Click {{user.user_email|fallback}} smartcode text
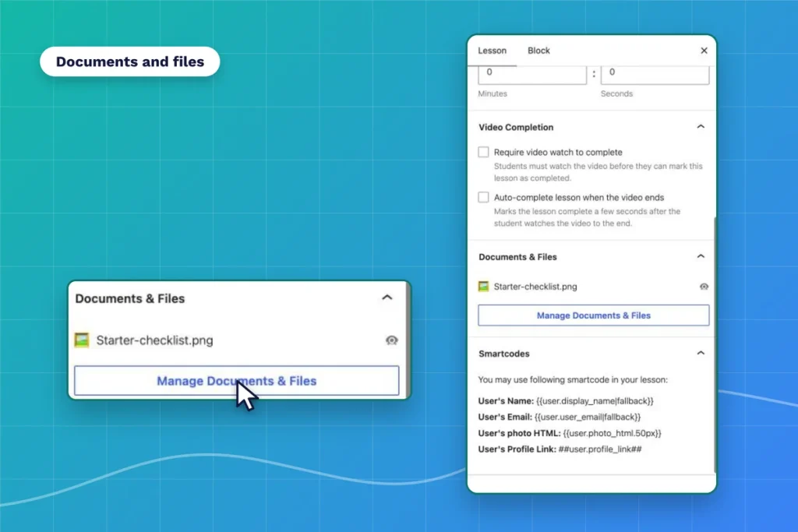798x532 pixels. (x=588, y=417)
